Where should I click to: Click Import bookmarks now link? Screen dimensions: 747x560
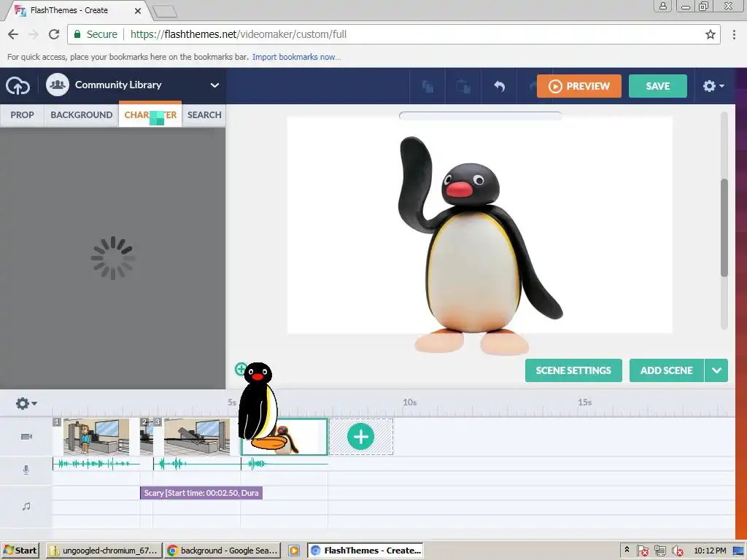[x=296, y=57]
